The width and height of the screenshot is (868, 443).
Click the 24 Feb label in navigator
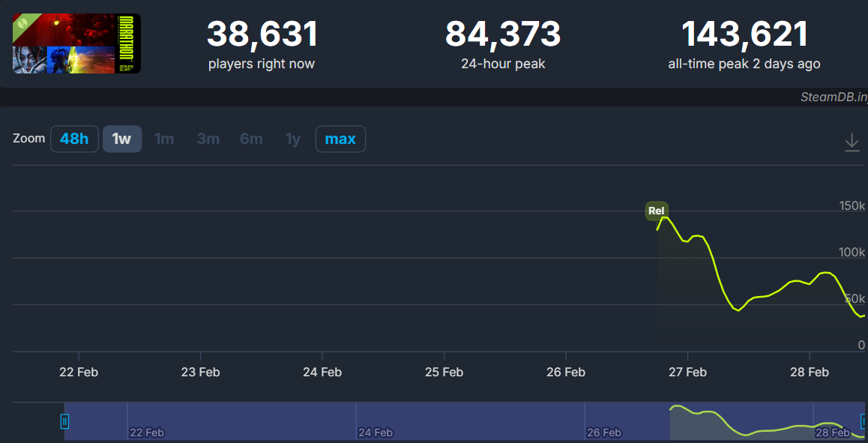[x=376, y=432]
